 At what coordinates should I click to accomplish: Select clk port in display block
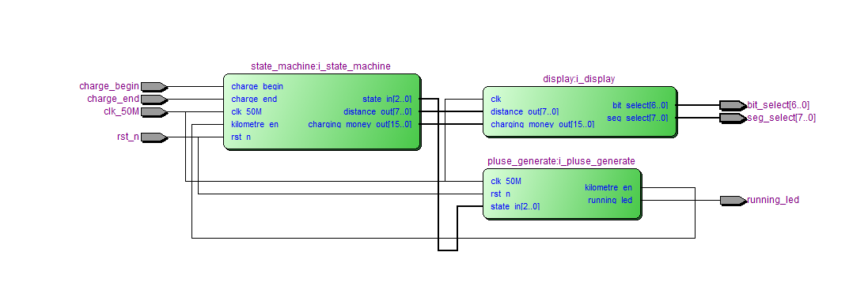(x=496, y=99)
